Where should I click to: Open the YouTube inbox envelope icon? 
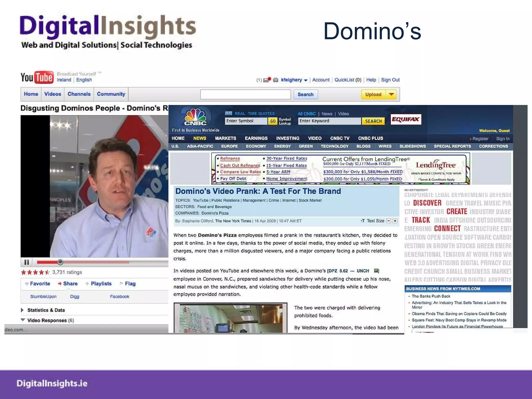coord(267,80)
